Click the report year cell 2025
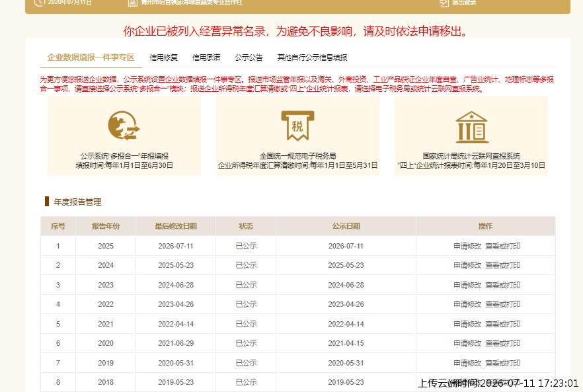583x392 pixels. [106, 246]
